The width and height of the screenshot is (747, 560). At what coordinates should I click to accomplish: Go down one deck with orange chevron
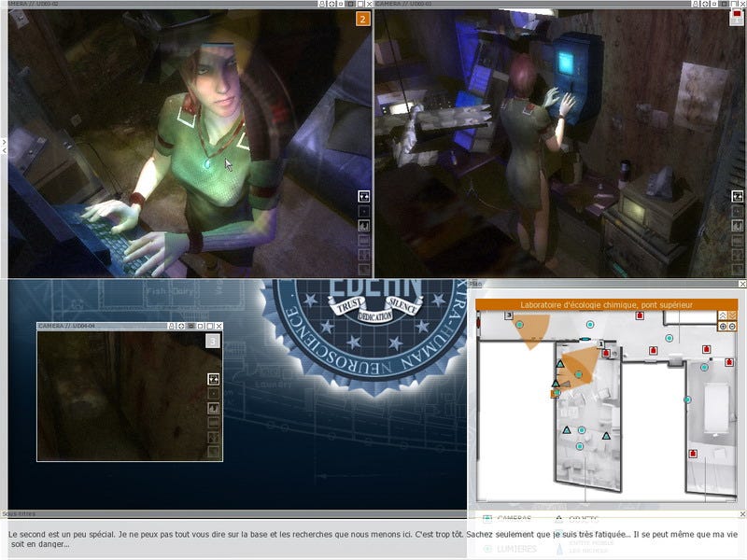click(x=732, y=315)
